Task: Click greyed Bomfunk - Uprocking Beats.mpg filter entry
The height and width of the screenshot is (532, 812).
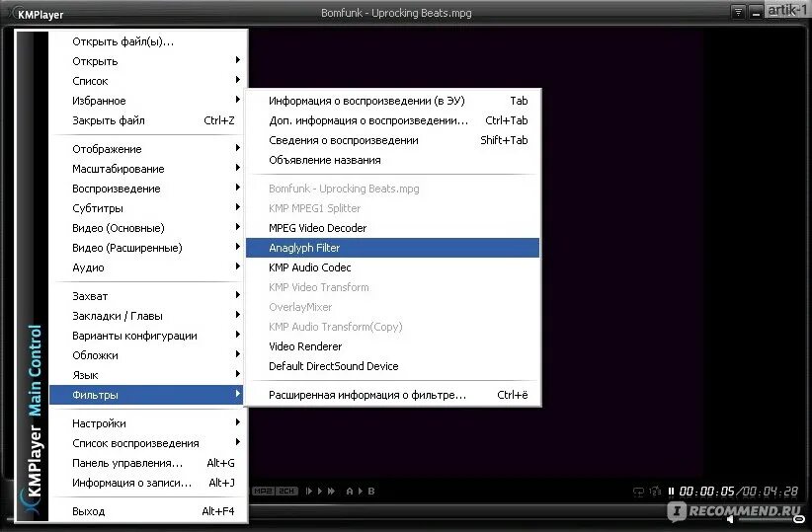Action: tap(392, 189)
